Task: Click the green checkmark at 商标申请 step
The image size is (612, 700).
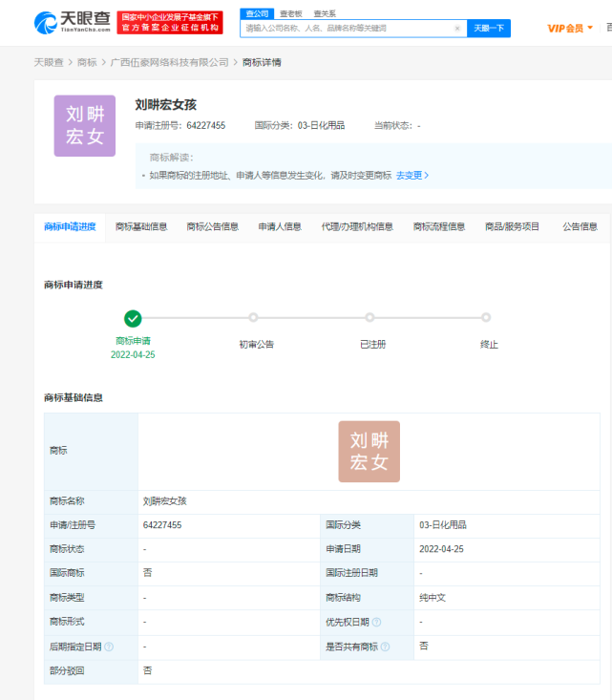Action: coord(133,318)
